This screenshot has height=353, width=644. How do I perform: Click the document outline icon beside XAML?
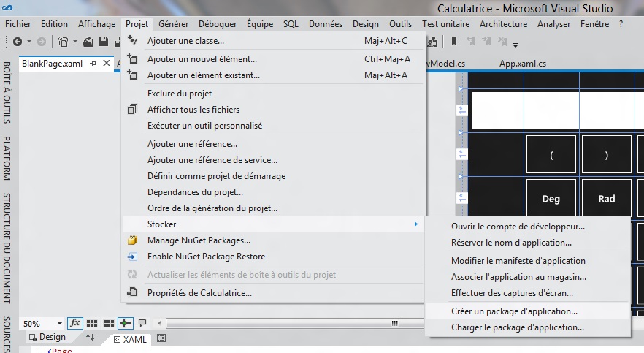pos(161,338)
